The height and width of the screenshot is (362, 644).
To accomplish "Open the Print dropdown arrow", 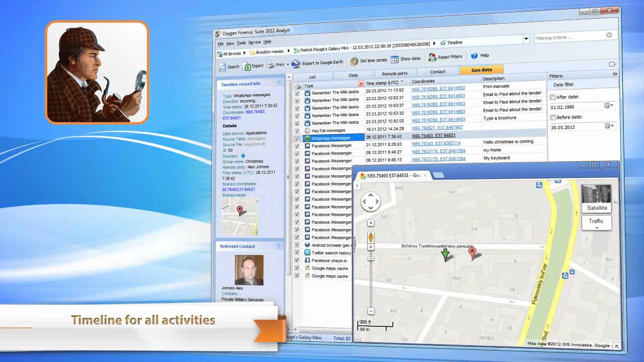I will (x=288, y=64).
